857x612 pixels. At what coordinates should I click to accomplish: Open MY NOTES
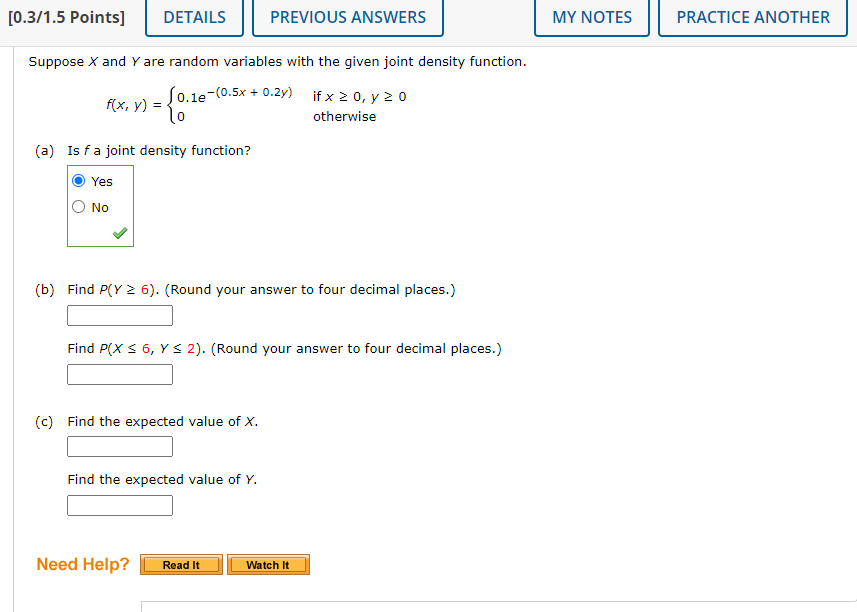click(591, 17)
